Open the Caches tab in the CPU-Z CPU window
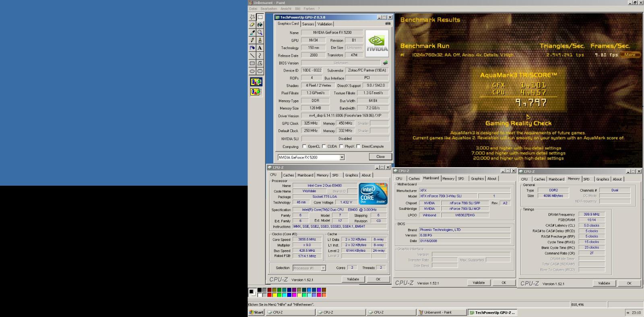644x317 pixels. click(288, 175)
